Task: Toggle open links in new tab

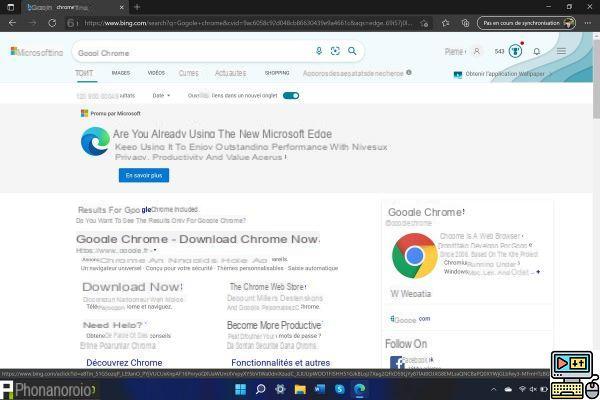Action: coord(291,96)
